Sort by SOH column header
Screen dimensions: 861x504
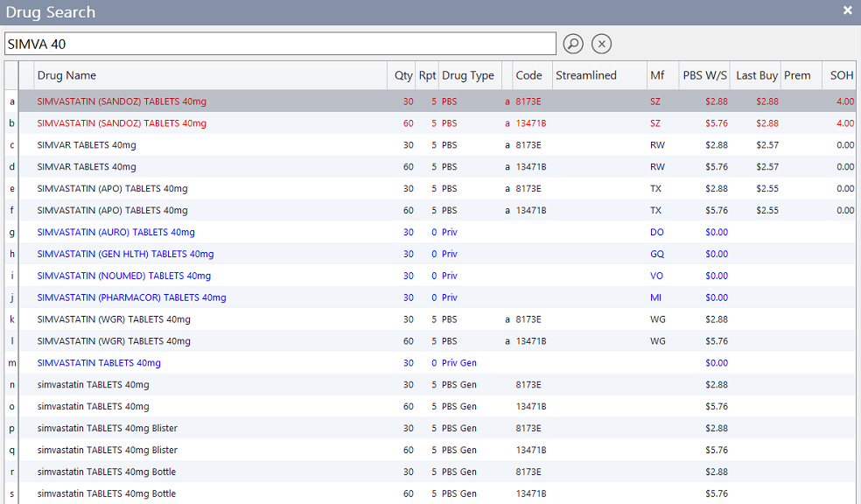click(x=841, y=75)
